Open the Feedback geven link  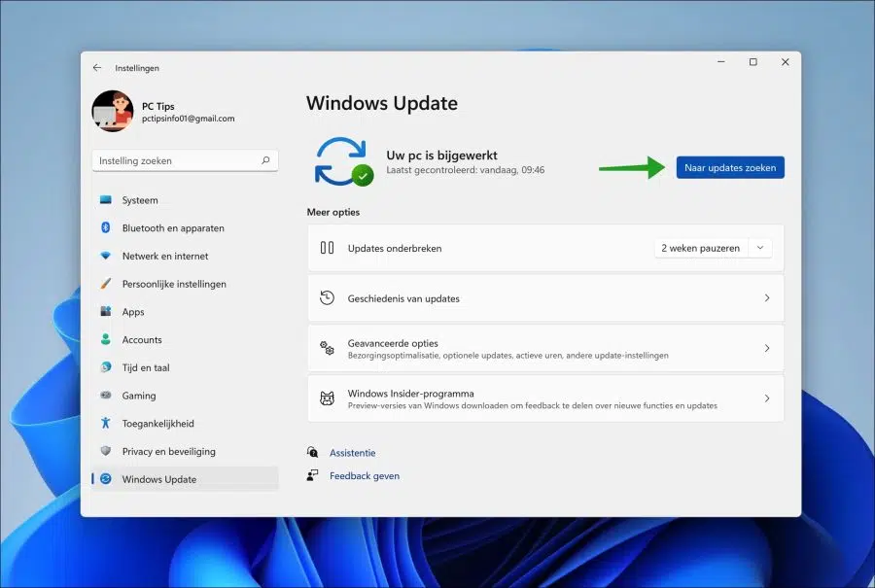[x=365, y=476]
